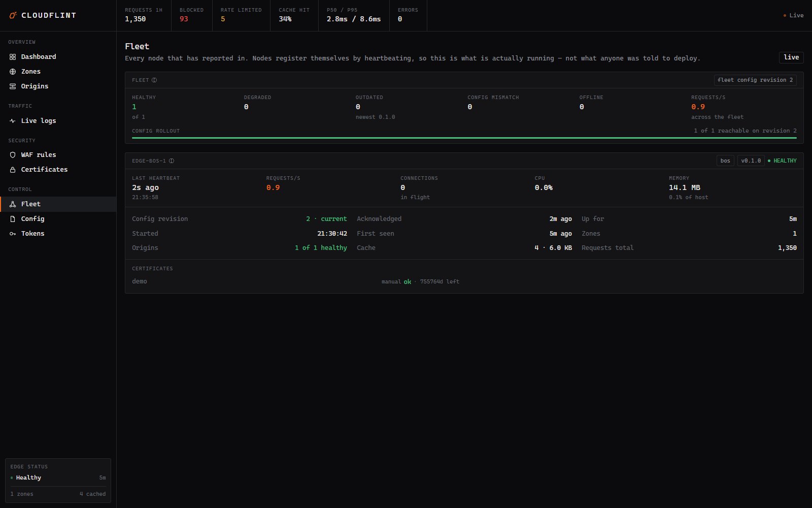Click the Origins server icon
The image size is (812, 508).
[x=13, y=86]
